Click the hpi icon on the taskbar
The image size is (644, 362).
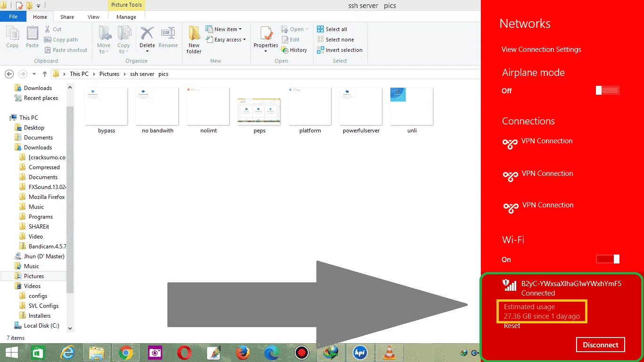pyautogui.click(x=360, y=353)
